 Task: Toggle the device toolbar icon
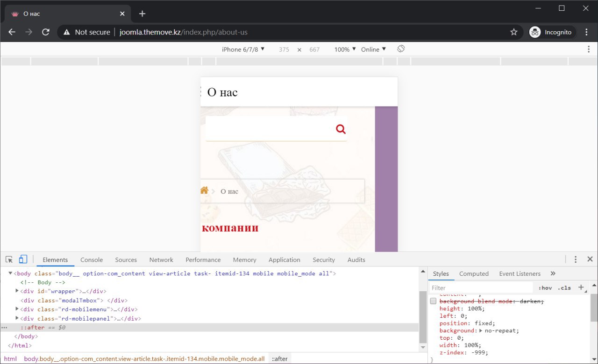tap(23, 259)
